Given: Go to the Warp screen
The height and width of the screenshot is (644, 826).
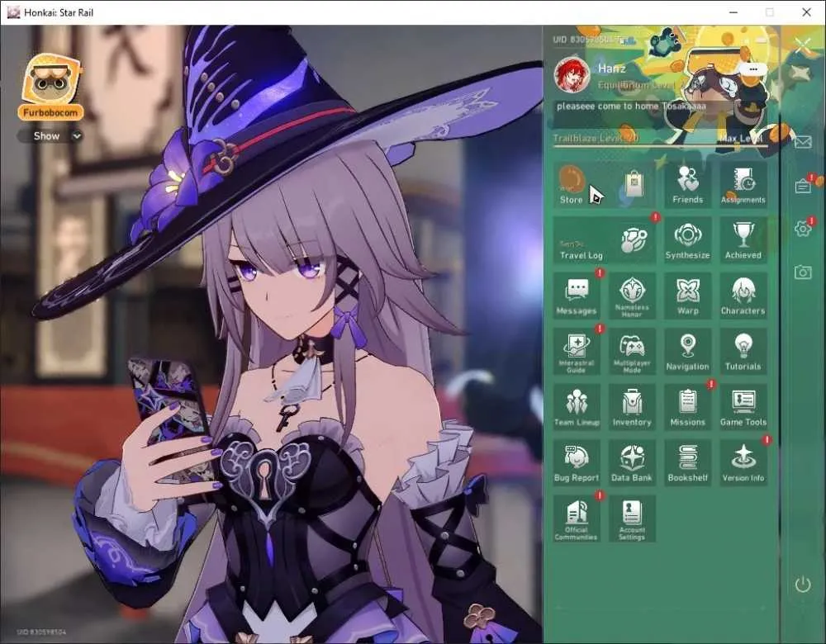Looking at the screenshot, I should coord(687,296).
